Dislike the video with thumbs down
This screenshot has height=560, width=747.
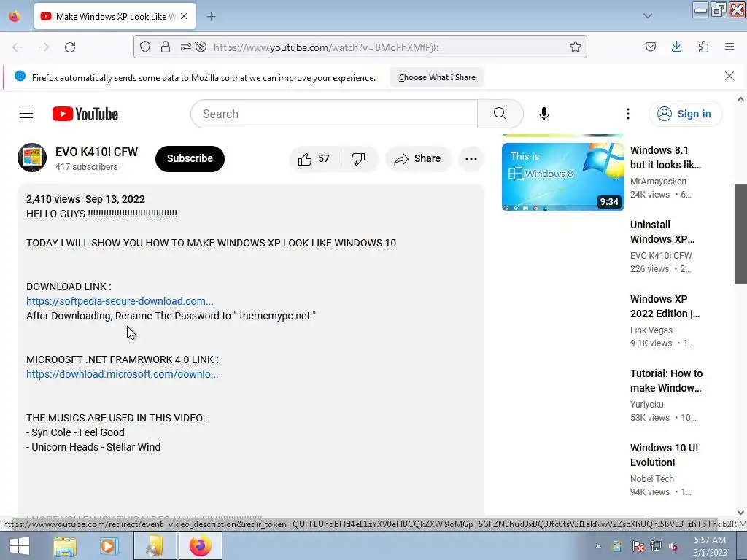[358, 158]
